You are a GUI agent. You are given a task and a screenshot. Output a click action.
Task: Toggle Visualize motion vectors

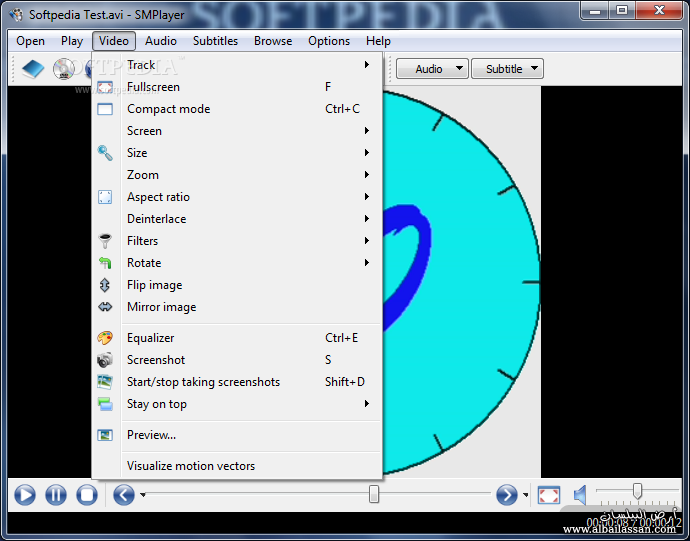(x=237, y=466)
